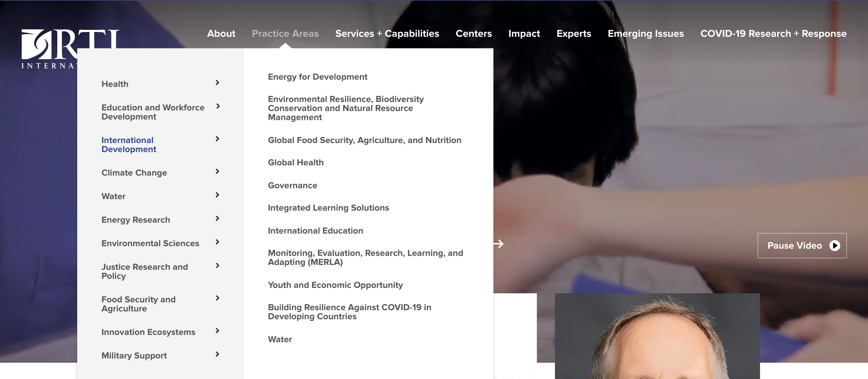Click chevron next to Environmental Sciences
Viewport: 868px width, 379px height.
(x=217, y=242)
